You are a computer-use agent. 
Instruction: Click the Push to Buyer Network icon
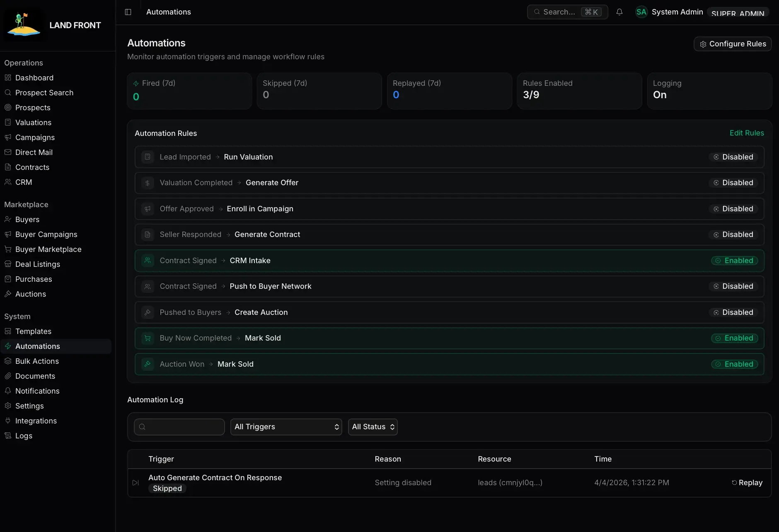[x=148, y=286]
